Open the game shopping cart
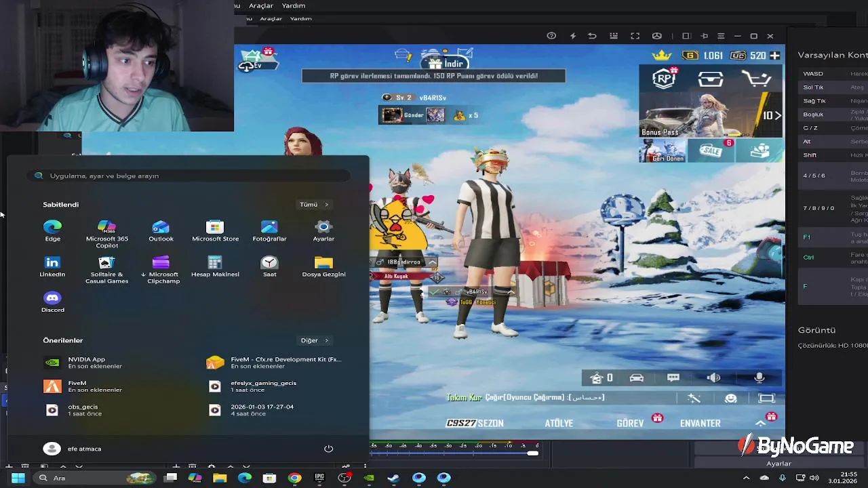This screenshot has height=488, width=868. [756, 79]
